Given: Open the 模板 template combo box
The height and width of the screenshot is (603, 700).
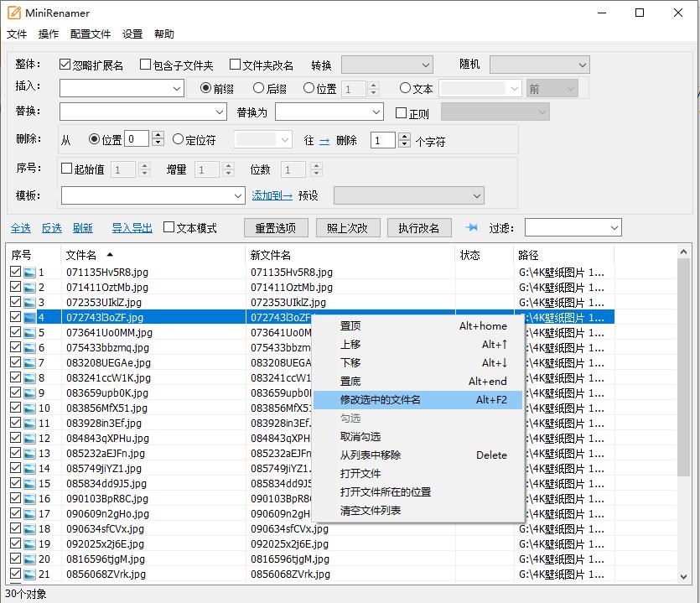Looking at the screenshot, I should click(x=237, y=195).
